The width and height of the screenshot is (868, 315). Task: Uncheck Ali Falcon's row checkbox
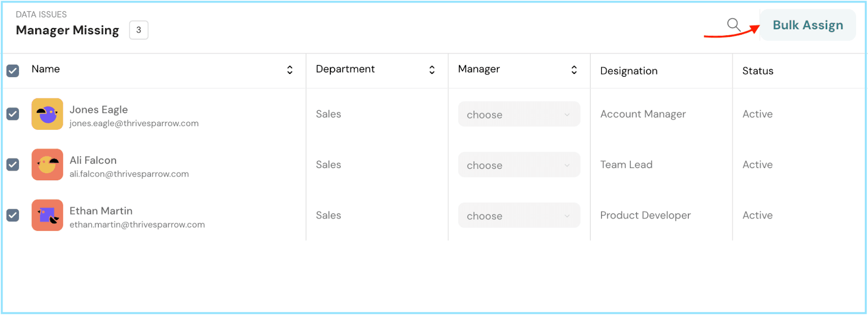coord(12,165)
